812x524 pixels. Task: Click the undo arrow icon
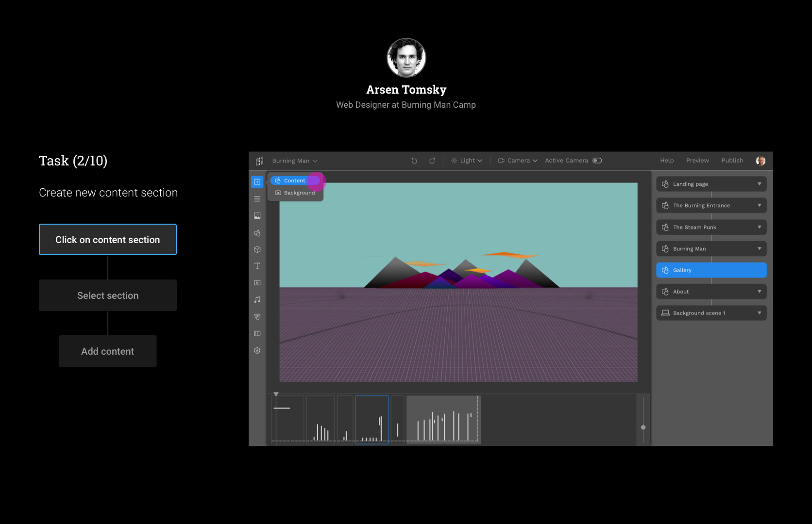pyautogui.click(x=414, y=161)
